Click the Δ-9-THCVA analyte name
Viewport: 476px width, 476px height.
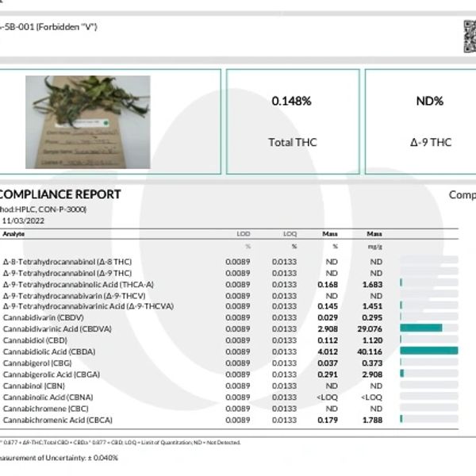pos(88,306)
